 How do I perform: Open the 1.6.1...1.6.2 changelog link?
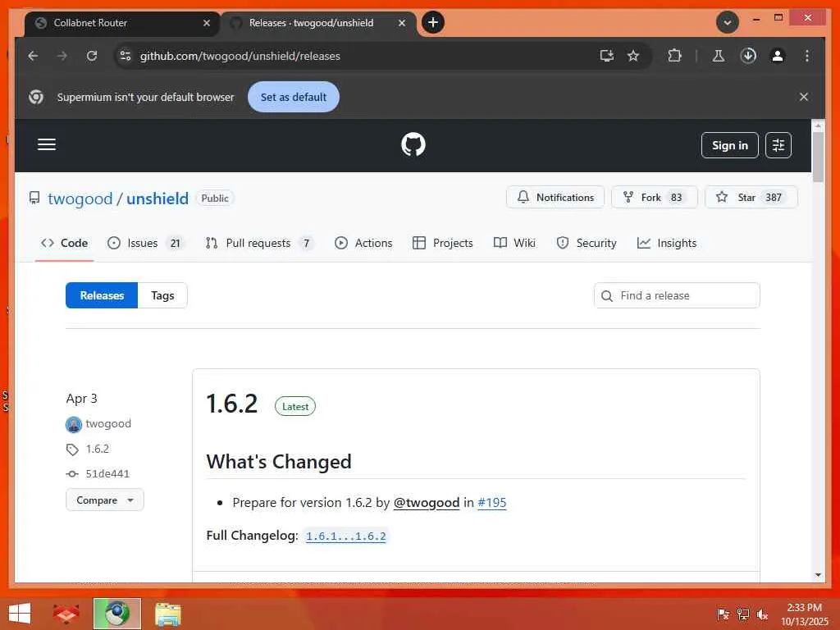345,536
